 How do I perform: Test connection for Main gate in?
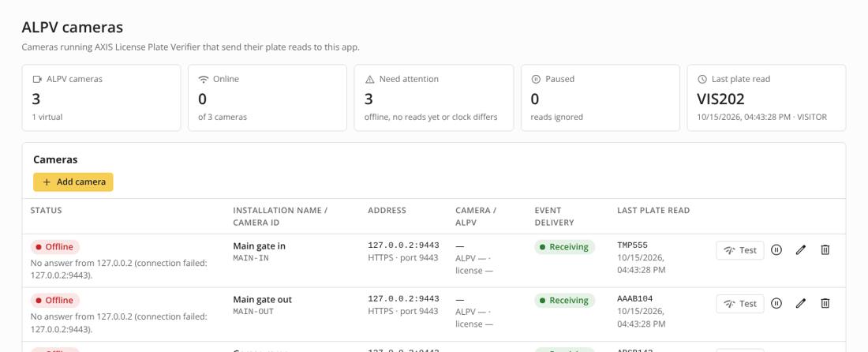pyautogui.click(x=739, y=250)
